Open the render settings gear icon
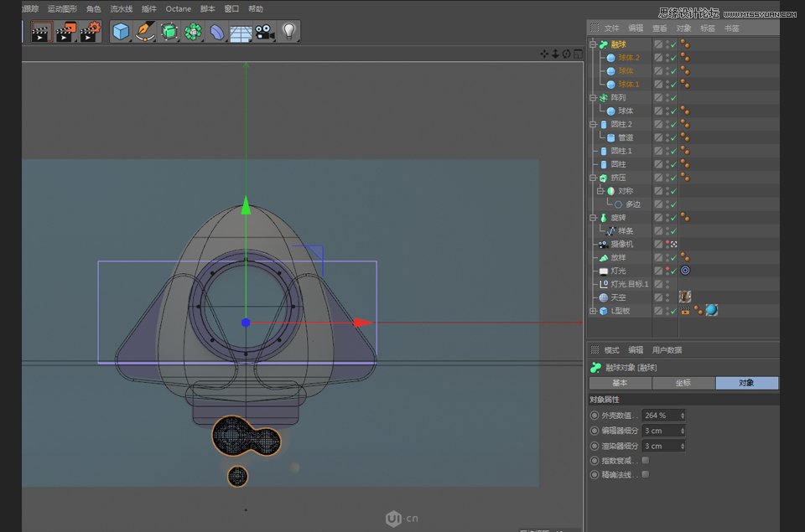Screen dimensions: 805x532 pyautogui.click(x=90, y=32)
